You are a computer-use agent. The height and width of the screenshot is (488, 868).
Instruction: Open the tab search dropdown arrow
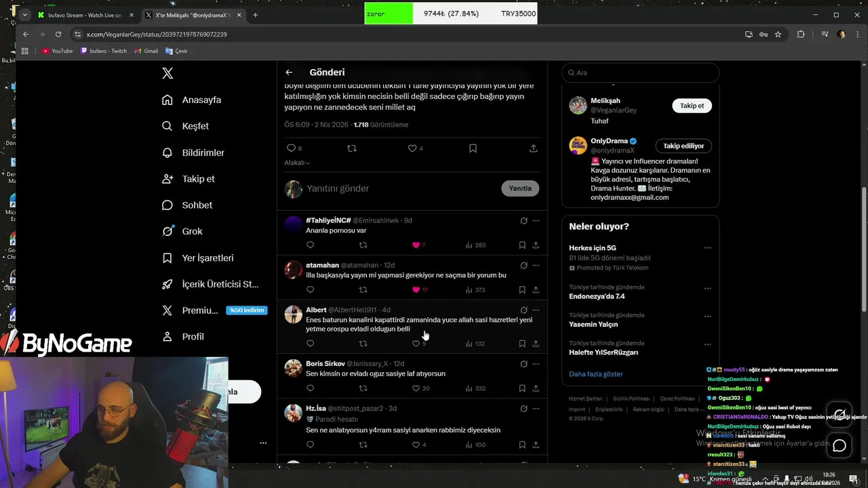25,15
